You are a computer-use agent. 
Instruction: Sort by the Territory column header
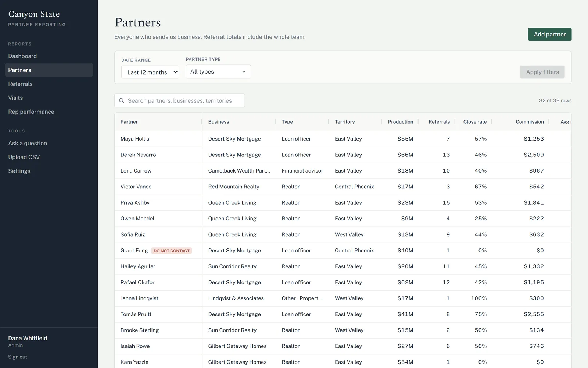(x=345, y=122)
